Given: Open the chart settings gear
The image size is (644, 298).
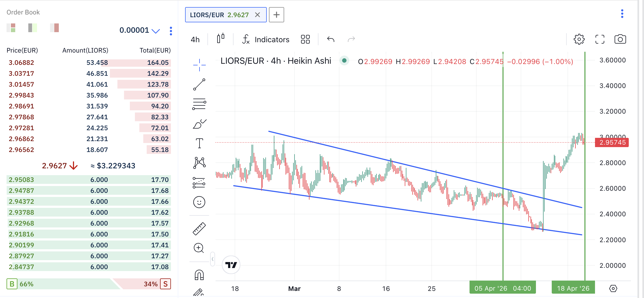Looking at the screenshot, I should (x=579, y=39).
